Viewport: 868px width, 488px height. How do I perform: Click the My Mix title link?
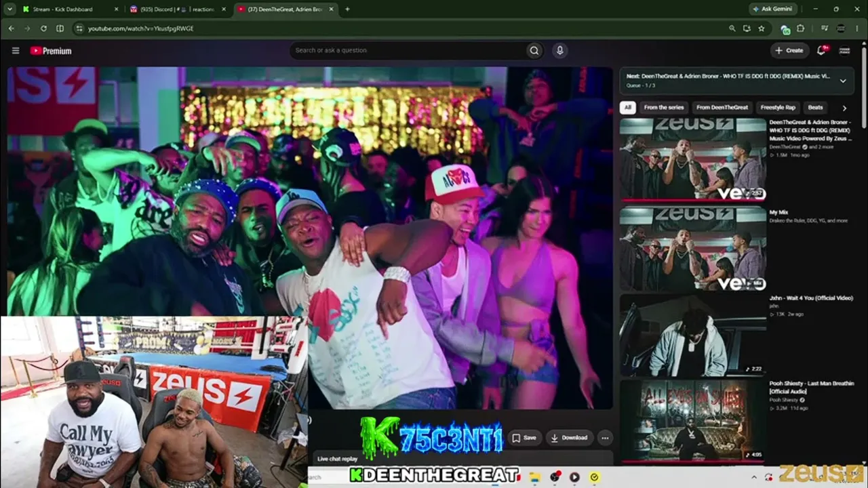coord(778,212)
